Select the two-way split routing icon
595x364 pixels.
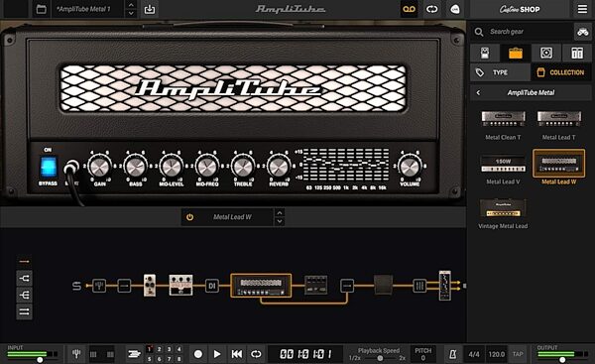(24, 279)
